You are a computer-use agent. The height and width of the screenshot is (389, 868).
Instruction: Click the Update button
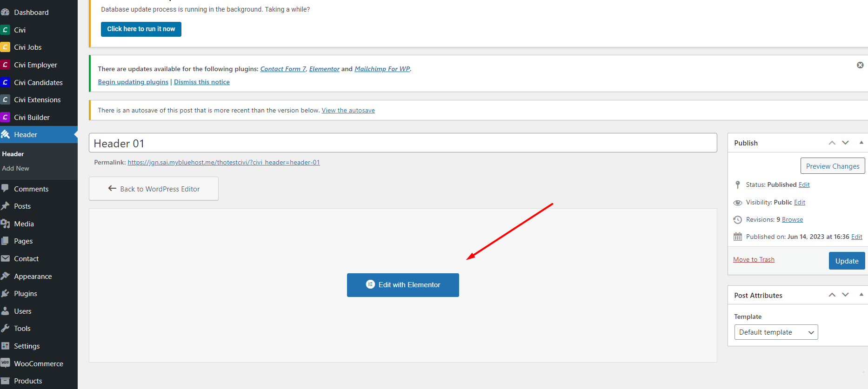click(x=847, y=261)
